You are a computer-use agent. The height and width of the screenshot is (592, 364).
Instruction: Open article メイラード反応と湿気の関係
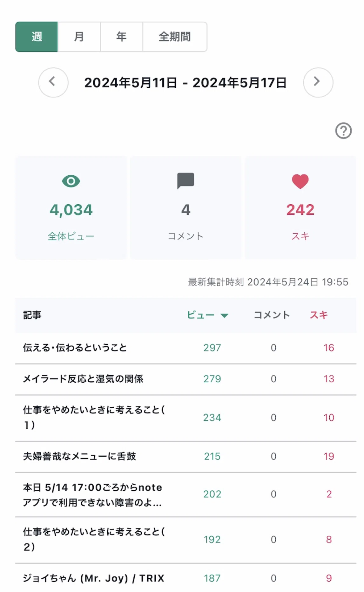click(83, 379)
